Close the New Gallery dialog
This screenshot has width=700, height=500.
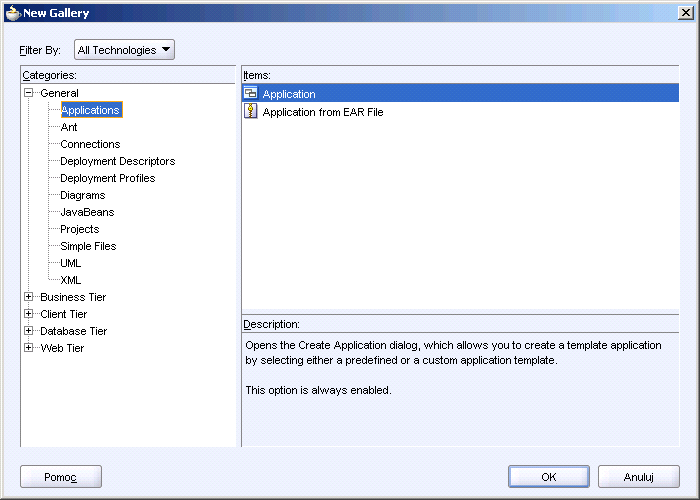click(x=685, y=12)
